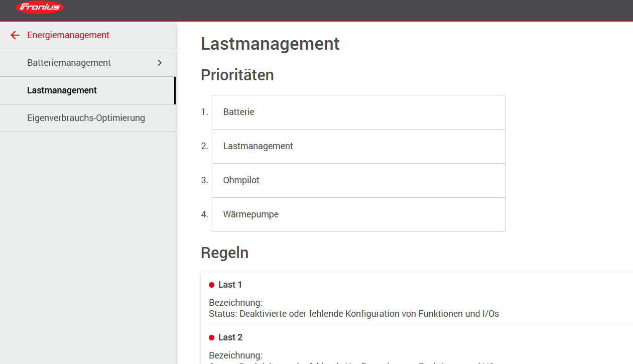
Task: Expand Batteriemanagement using its chevron arrow
Action: (160, 63)
